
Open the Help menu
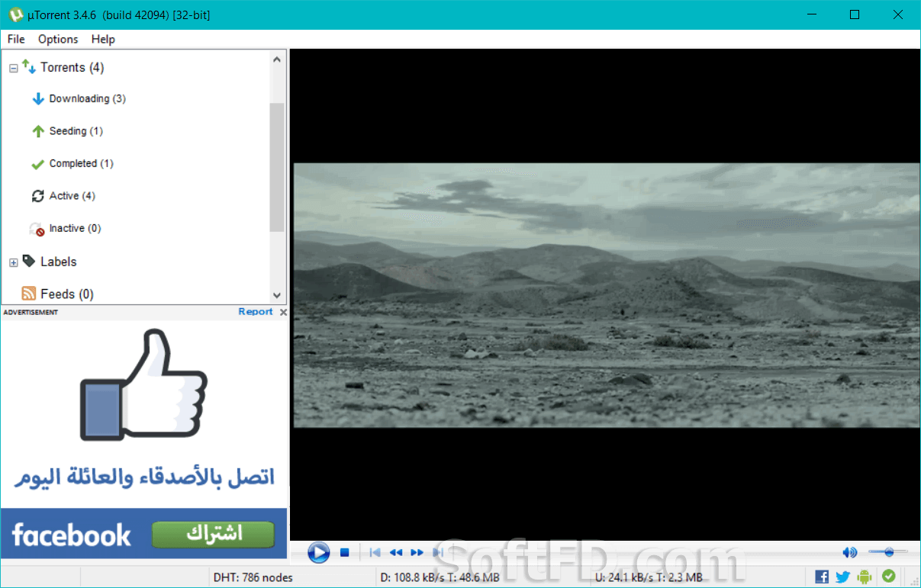(x=103, y=39)
